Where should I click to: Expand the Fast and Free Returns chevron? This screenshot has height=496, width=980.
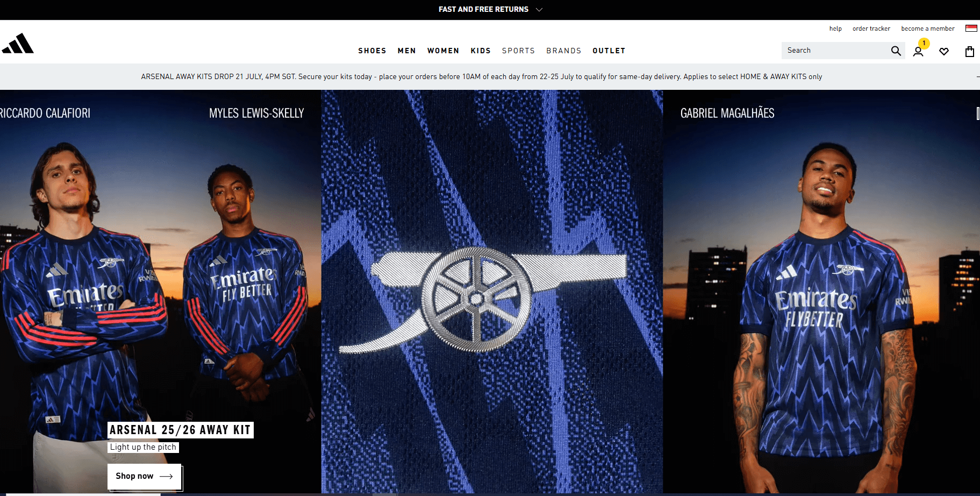(x=539, y=10)
